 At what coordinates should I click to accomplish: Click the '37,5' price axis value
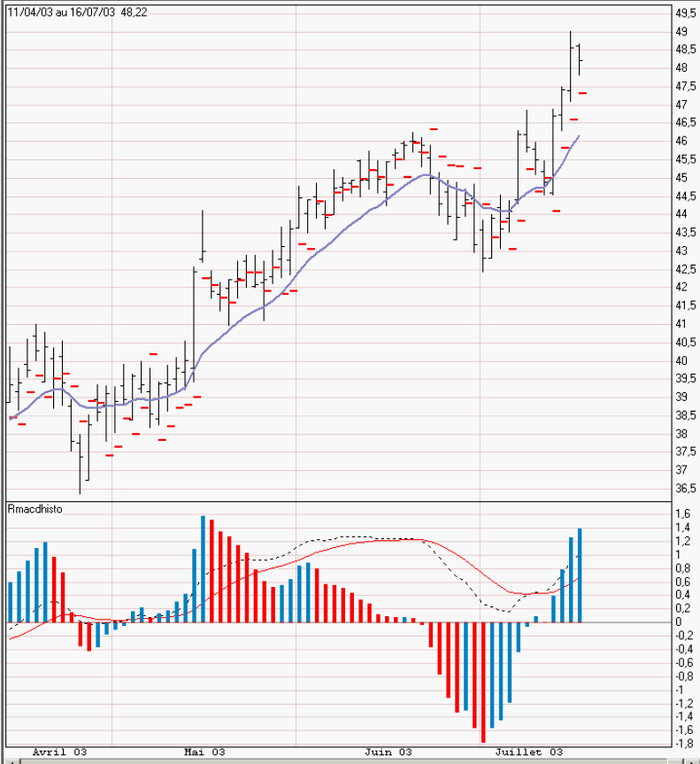[685, 451]
